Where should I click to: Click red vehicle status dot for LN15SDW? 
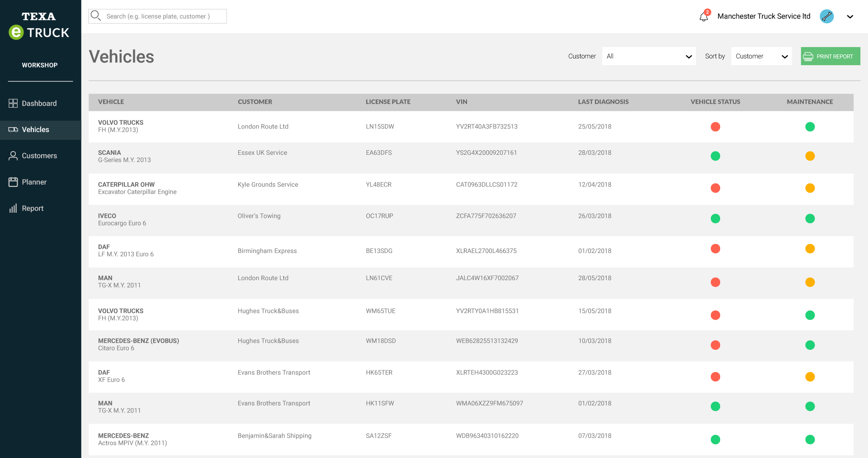click(x=715, y=127)
